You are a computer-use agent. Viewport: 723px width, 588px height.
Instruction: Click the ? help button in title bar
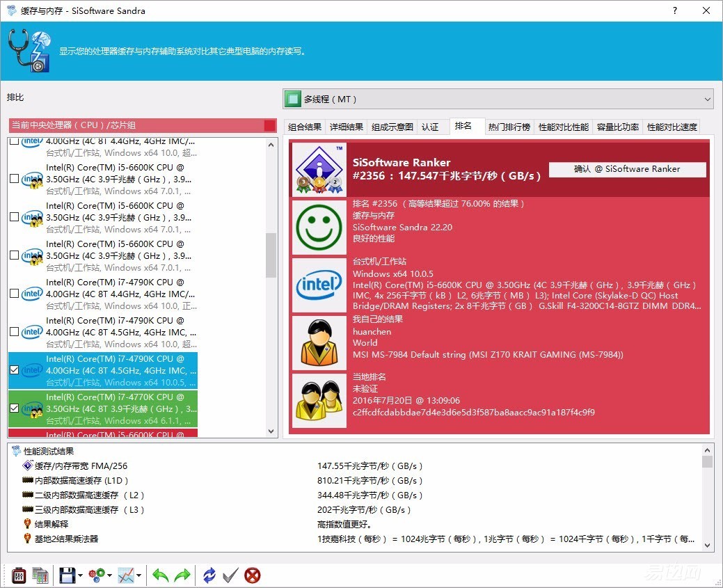click(674, 11)
